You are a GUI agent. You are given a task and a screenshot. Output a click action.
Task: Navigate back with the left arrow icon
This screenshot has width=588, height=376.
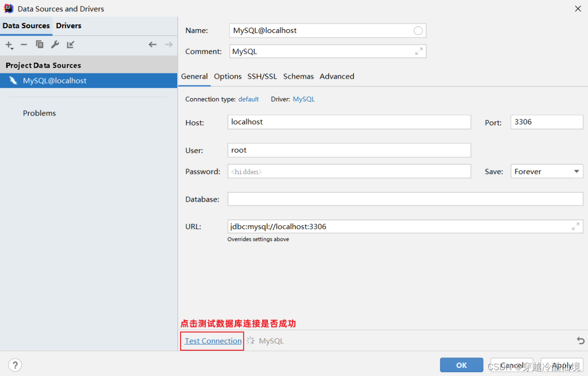tap(152, 45)
